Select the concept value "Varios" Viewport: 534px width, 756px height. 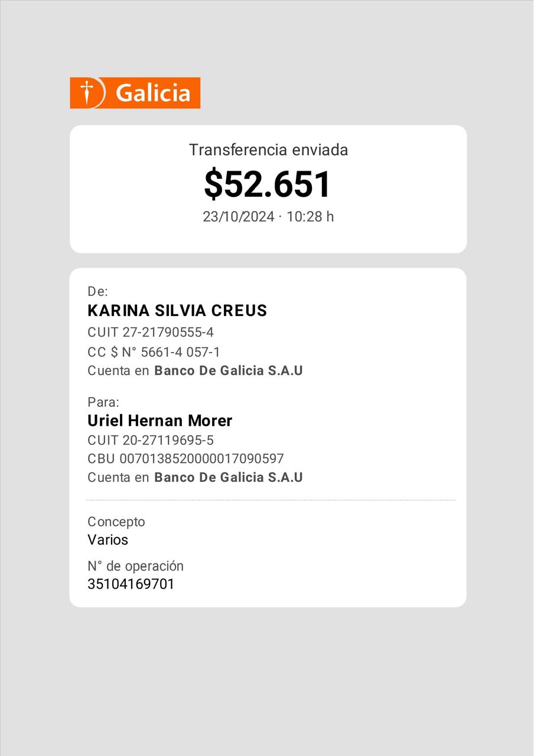pos(108,540)
